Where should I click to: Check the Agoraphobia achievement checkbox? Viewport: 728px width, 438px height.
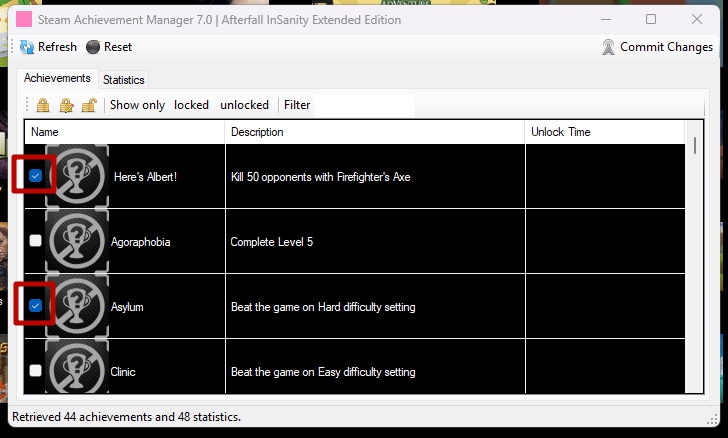coord(35,241)
